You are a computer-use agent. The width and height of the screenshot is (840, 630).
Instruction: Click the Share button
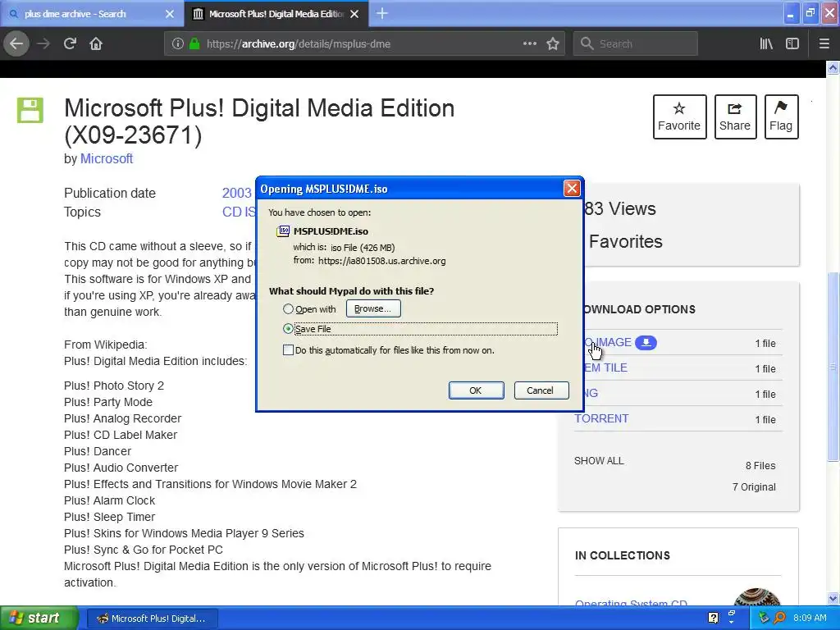[x=735, y=116]
